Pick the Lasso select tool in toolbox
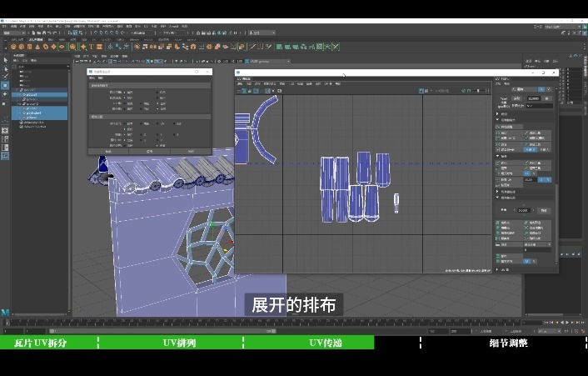Screen dimensions: 588x376 [5, 68]
